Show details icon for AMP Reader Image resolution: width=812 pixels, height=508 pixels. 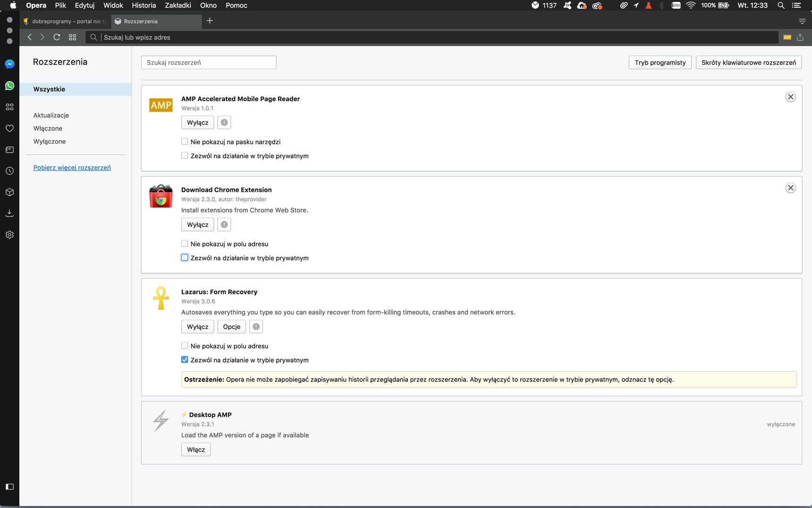[224, 122]
